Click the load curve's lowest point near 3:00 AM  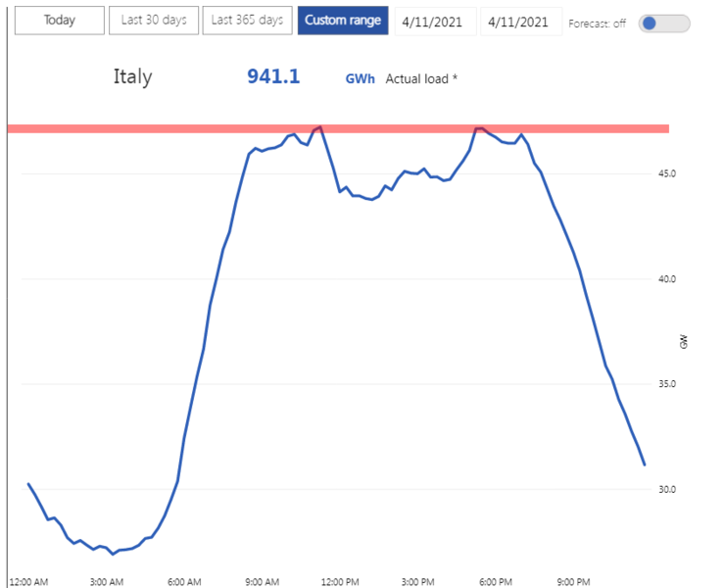point(113,554)
